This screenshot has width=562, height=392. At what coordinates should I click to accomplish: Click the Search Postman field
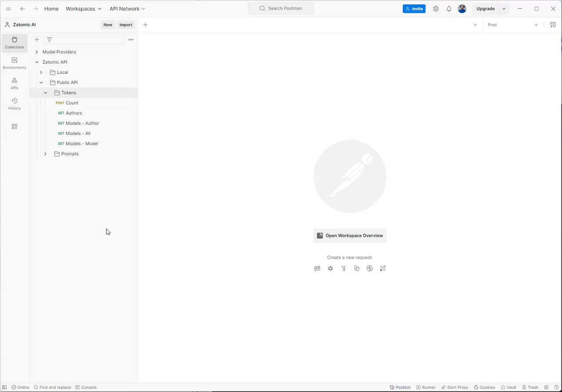tap(281, 8)
